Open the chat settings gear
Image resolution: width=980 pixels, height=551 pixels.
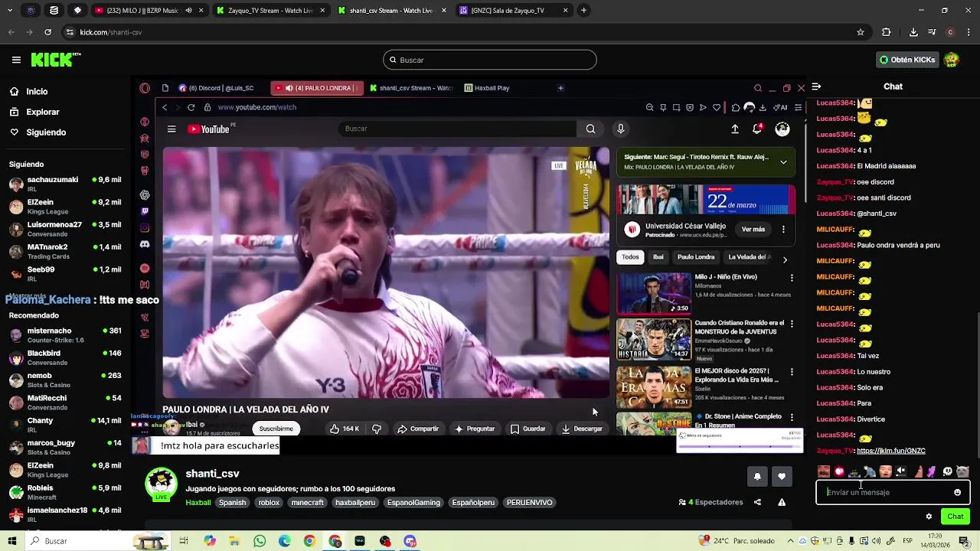pos(929,517)
